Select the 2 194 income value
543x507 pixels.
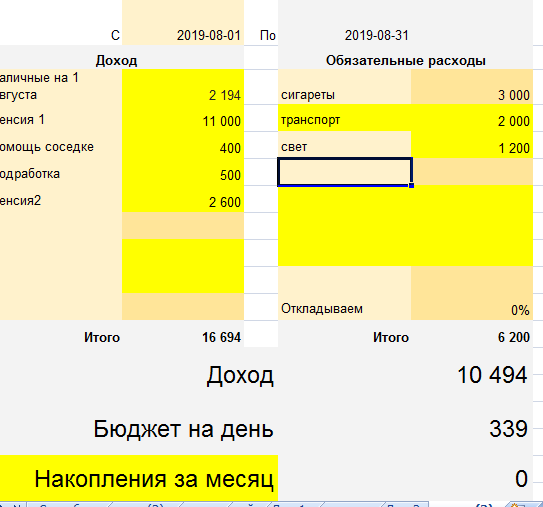click(x=225, y=95)
